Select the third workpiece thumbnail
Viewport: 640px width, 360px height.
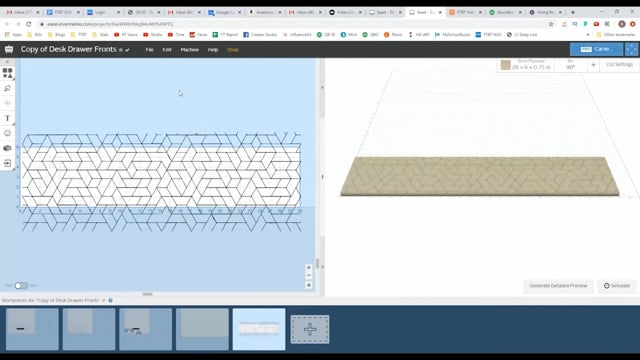146,329
